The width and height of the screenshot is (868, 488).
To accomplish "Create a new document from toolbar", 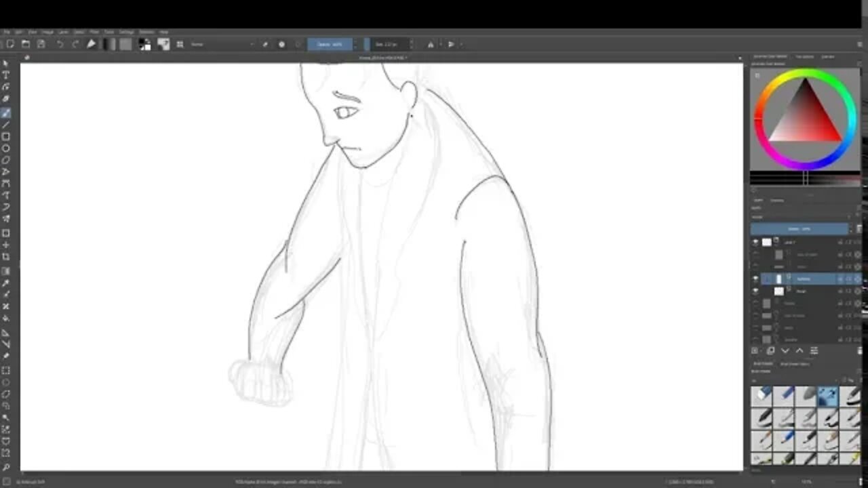I will 10,44.
